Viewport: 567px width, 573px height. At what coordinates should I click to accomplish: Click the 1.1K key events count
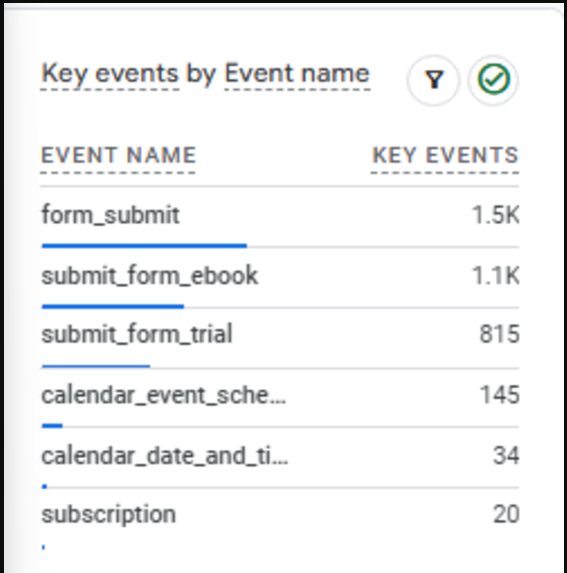(x=495, y=276)
